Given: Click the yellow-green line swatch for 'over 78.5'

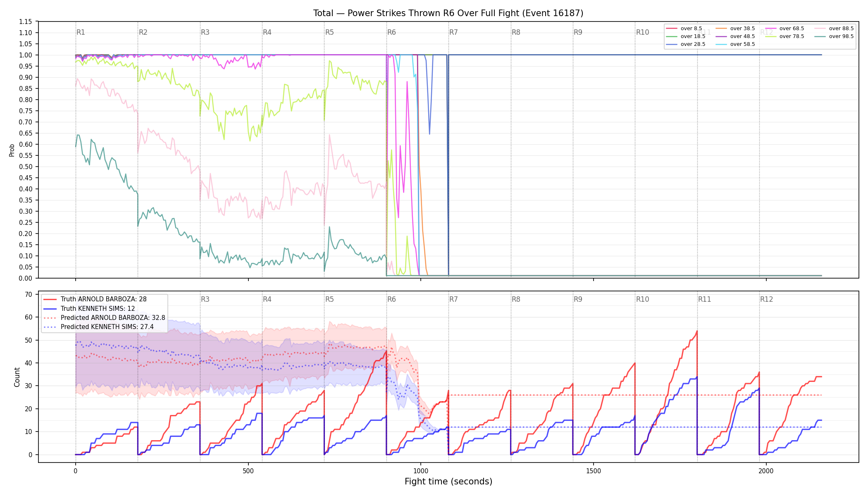Looking at the screenshot, I should pos(771,36).
